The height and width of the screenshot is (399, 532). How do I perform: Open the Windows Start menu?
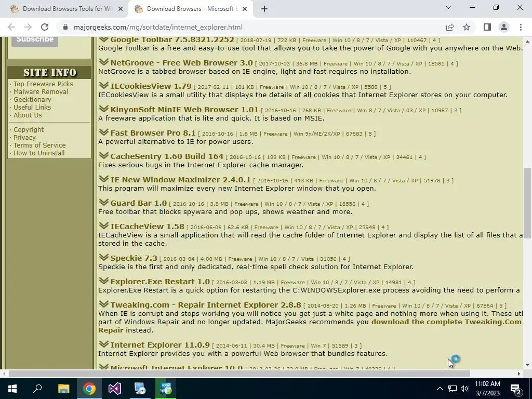pyautogui.click(x=12, y=389)
